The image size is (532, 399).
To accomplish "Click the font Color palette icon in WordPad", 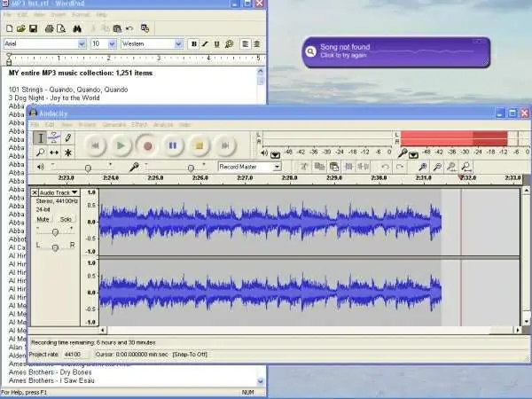I will coord(230,43).
